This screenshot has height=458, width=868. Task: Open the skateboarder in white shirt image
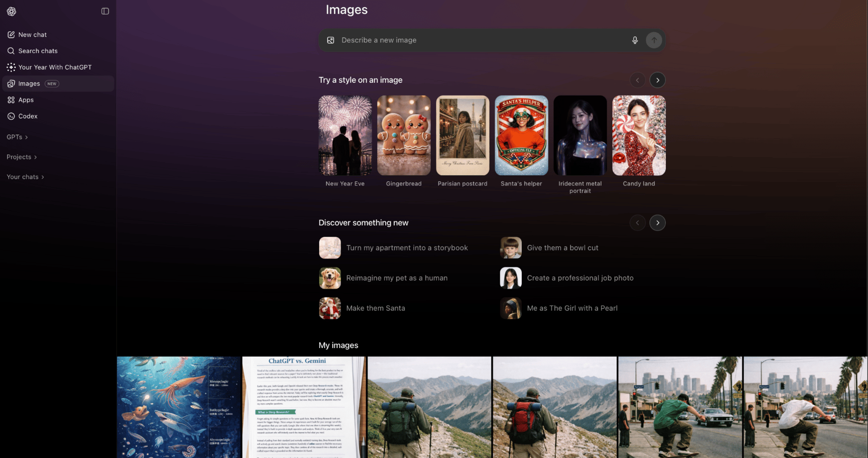coord(806,407)
